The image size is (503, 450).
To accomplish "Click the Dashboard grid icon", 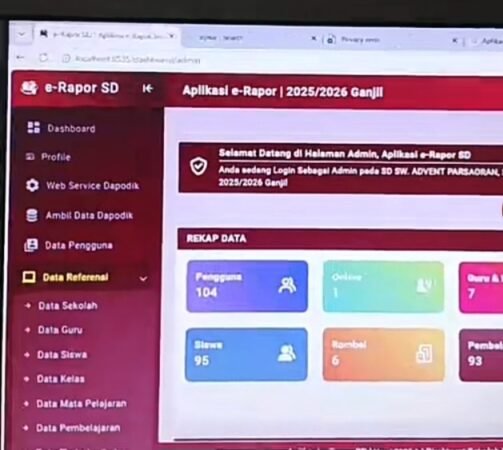I will tap(33, 127).
